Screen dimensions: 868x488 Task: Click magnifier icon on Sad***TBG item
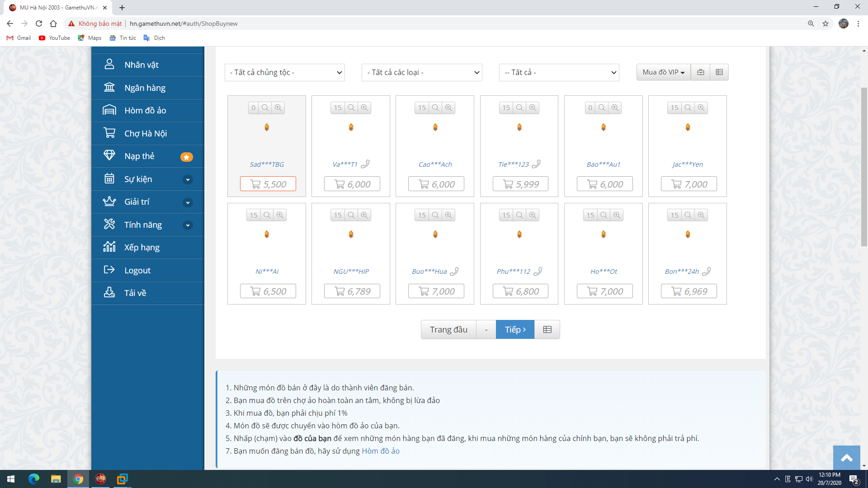(265, 108)
